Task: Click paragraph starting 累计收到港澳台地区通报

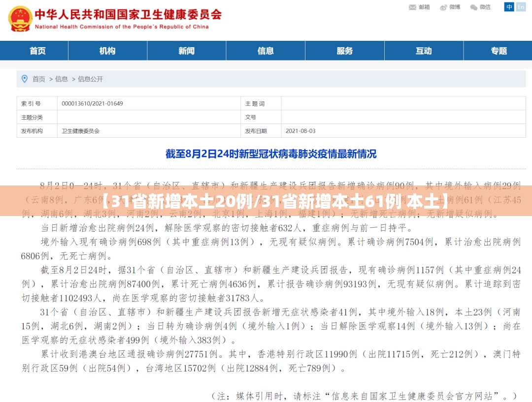Action: (271, 361)
